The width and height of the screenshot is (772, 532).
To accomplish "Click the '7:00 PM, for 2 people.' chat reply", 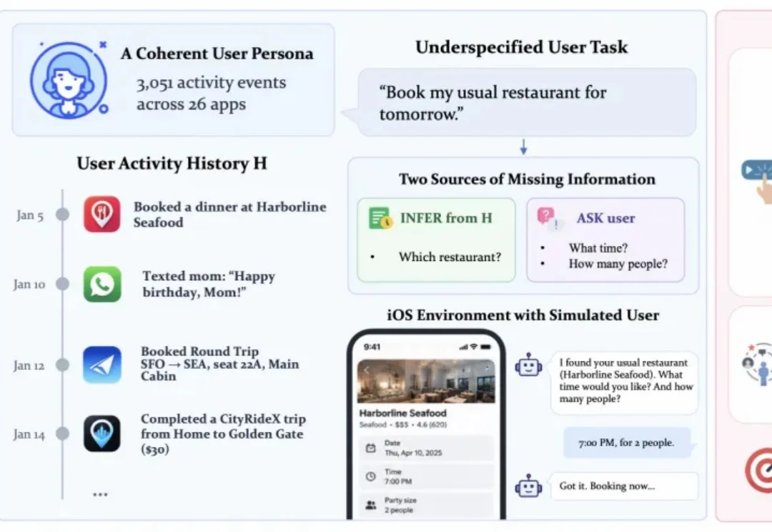I will (x=627, y=443).
